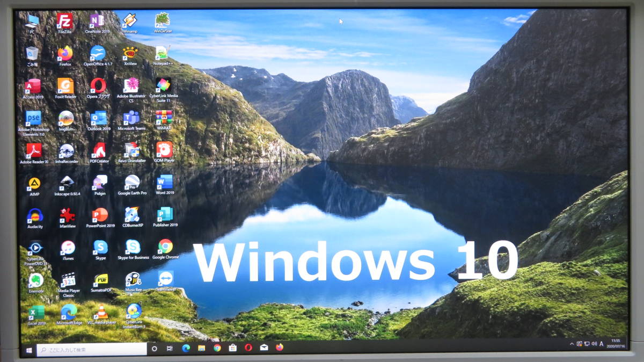Select the VLC media player icon
Screen dimensions: 644x362
click(x=101, y=314)
